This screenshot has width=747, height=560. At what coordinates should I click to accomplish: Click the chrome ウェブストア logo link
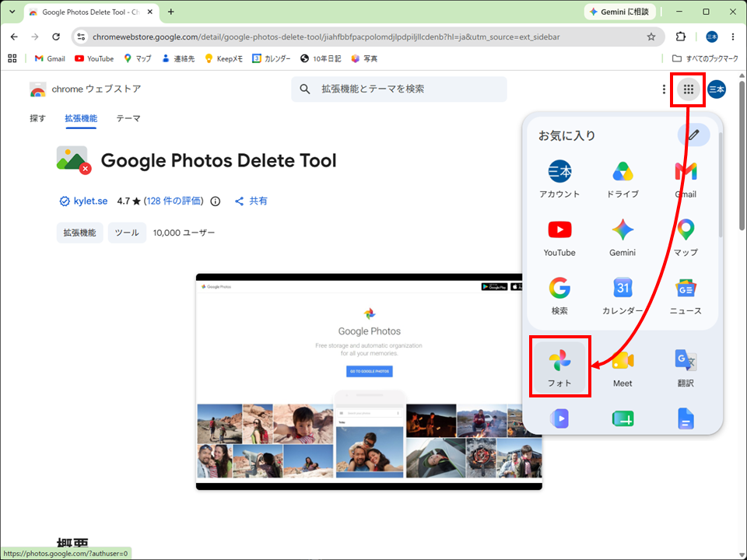point(85,89)
